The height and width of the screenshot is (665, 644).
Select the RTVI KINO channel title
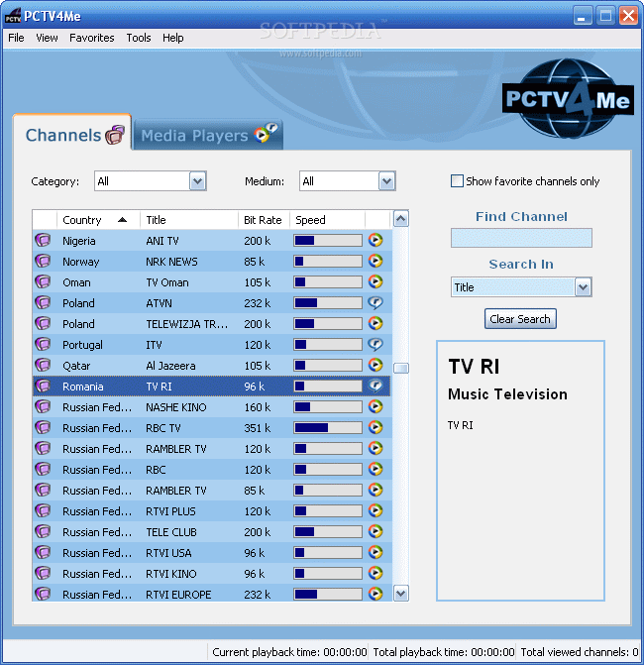171,574
